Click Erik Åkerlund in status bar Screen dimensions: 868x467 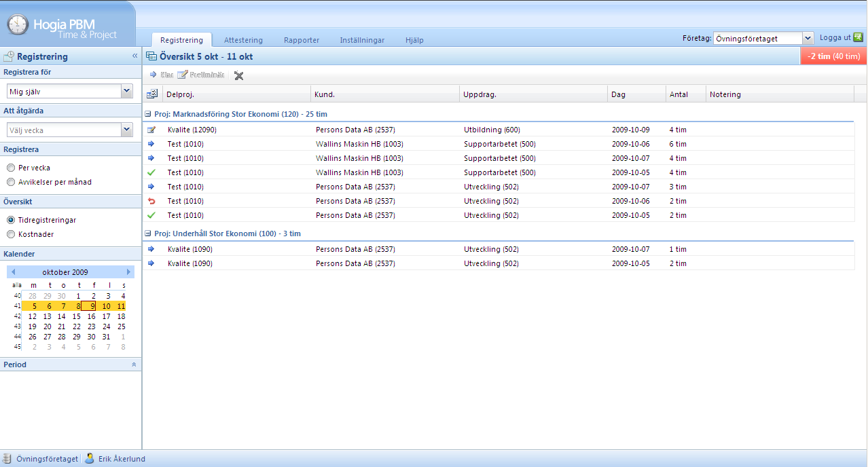pos(122,459)
